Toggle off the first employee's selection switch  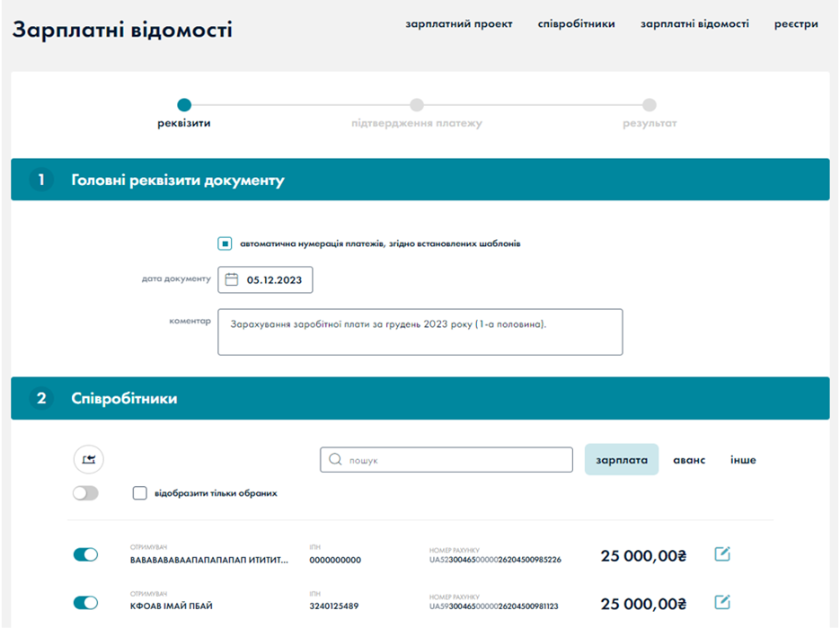[x=85, y=555]
